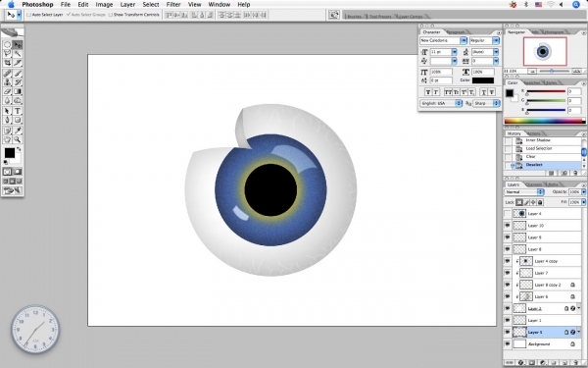Click the Load Selection history state
This screenshot has height=368, width=588.
pyautogui.click(x=546, y=148)
